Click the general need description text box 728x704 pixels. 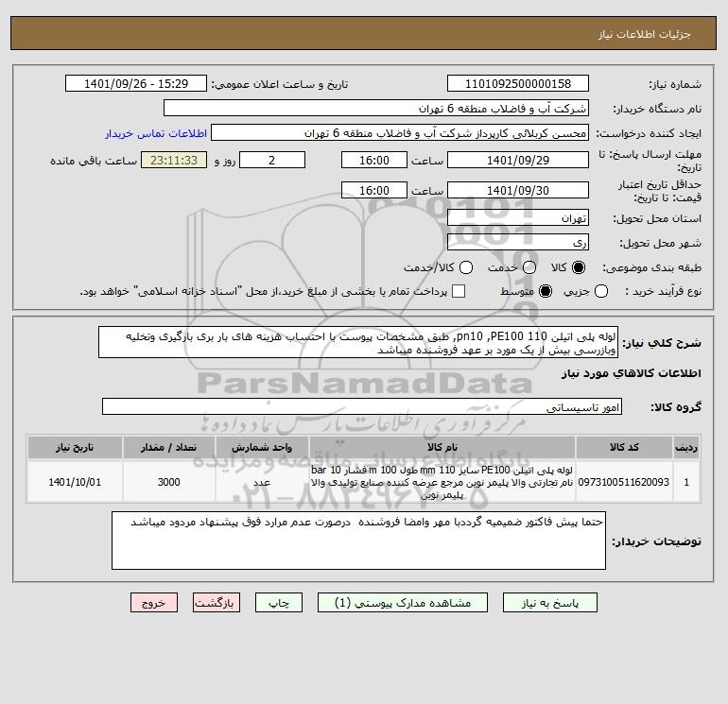pos(358,342)
